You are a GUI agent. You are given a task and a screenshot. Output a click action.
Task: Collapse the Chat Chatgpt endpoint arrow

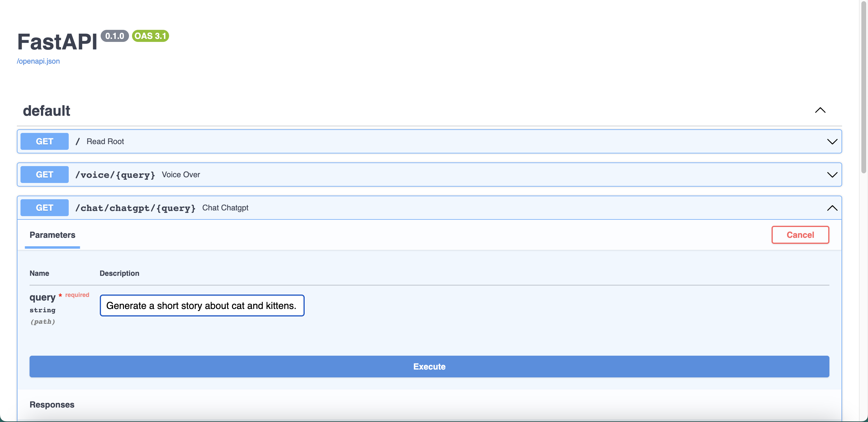pyautogui.click(x=832, y=208)
